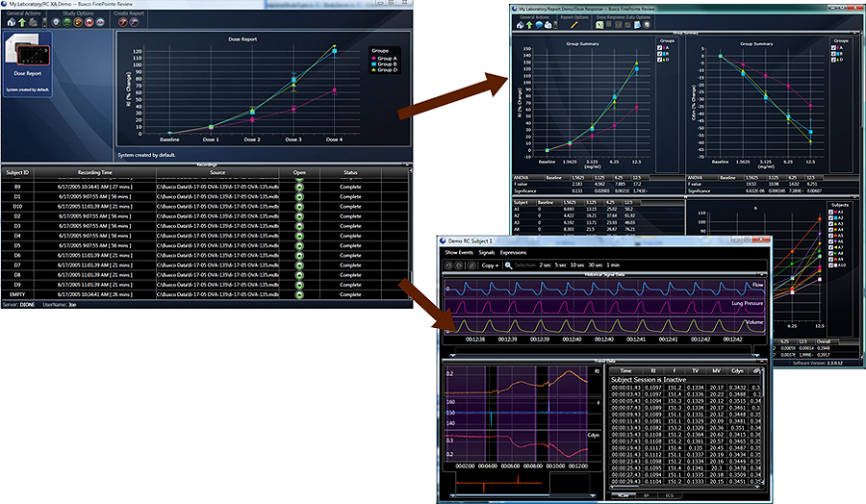
Task: Collapse the Group Summary panel
Action: 854,33
